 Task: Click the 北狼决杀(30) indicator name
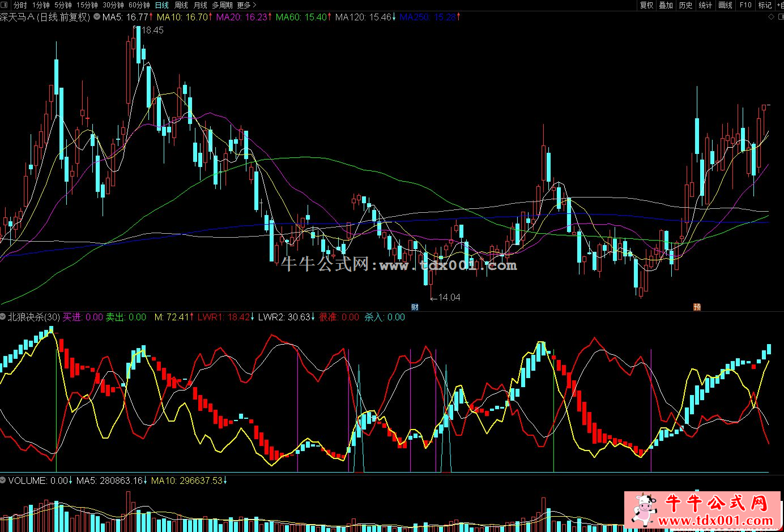[x=34, y=317]
